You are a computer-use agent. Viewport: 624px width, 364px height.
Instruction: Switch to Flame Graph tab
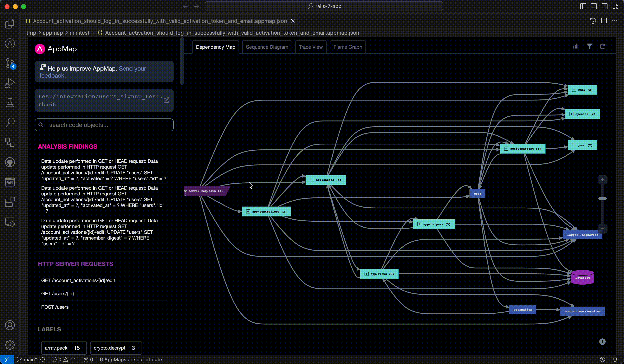(x=348, y=47)
